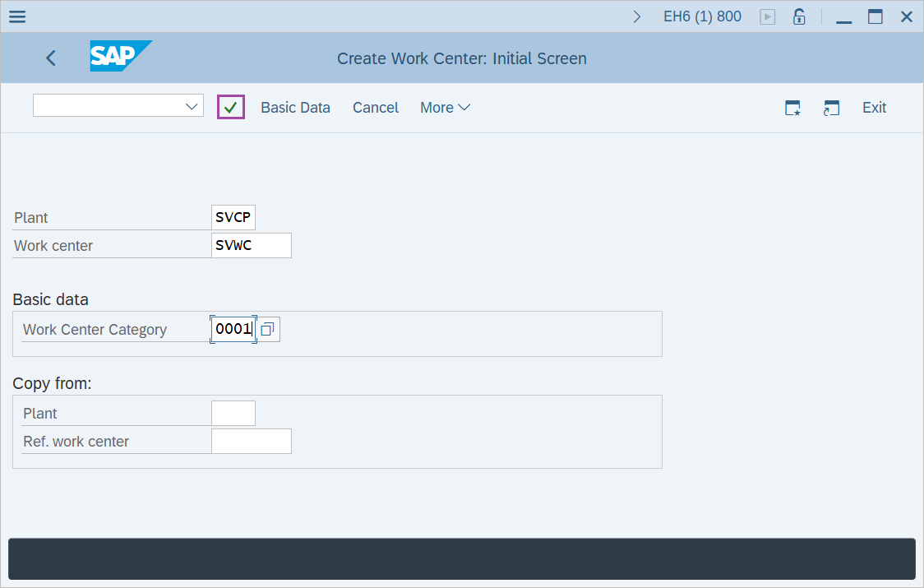Open a new session window icon
The image size is (924, 588).
(831, 108)
